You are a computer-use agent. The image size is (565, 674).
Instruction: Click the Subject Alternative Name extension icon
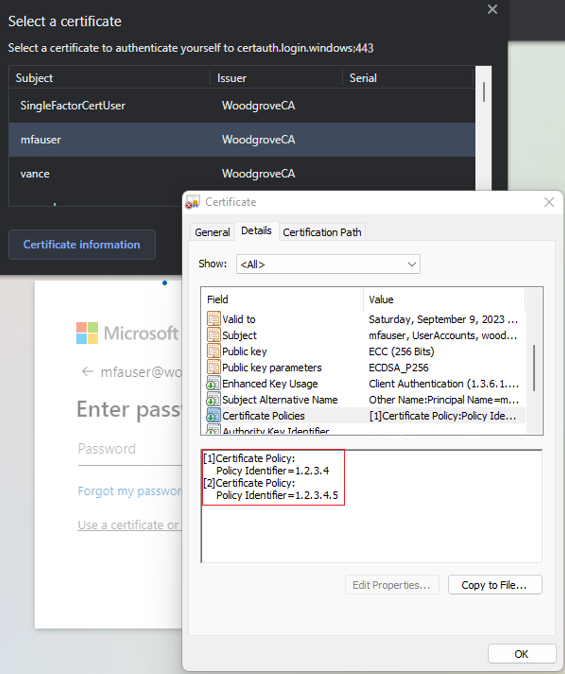pyautogui.click(x=213, y=400)
